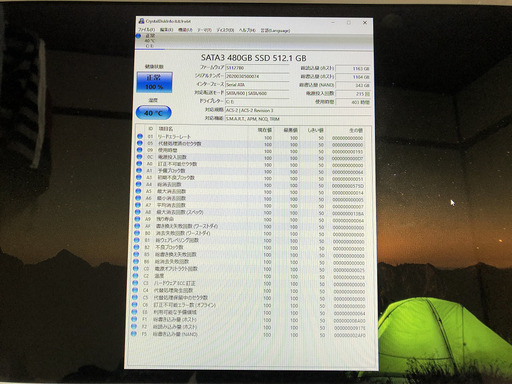
Task: Click the serial number value field
Action: tap(257, 76)
